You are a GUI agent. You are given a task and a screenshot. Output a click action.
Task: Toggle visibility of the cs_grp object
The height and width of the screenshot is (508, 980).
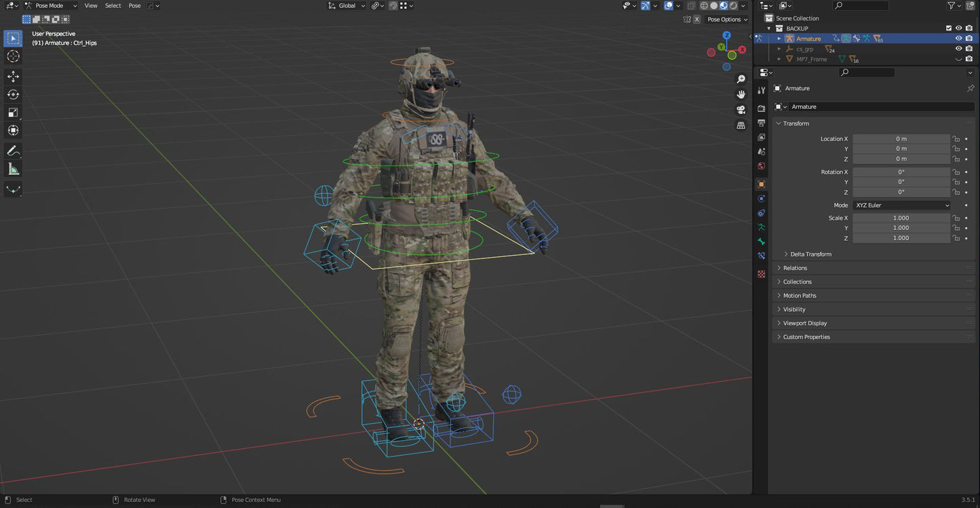tap(958, 49)
